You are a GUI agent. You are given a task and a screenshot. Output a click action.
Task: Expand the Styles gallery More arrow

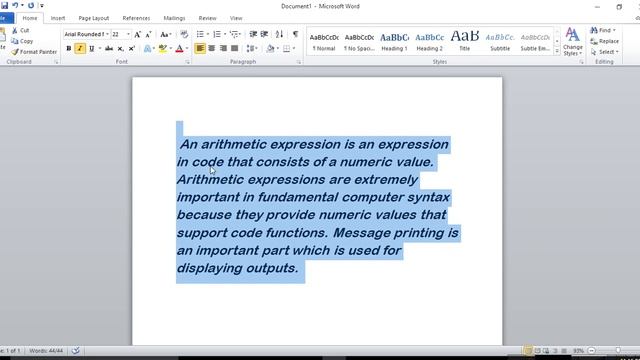tap(557, 51)
